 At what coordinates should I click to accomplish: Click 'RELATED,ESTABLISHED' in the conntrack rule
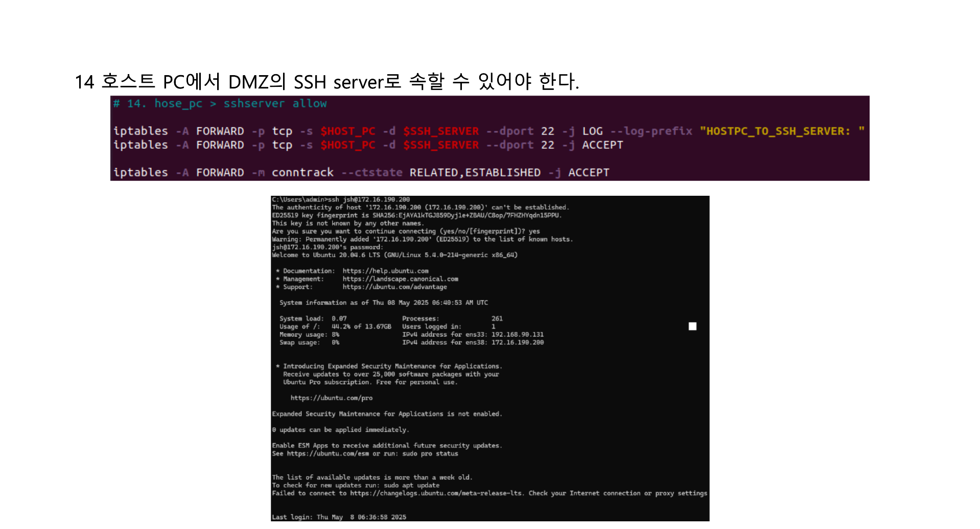pyautogui.click(x=475, y=173)
